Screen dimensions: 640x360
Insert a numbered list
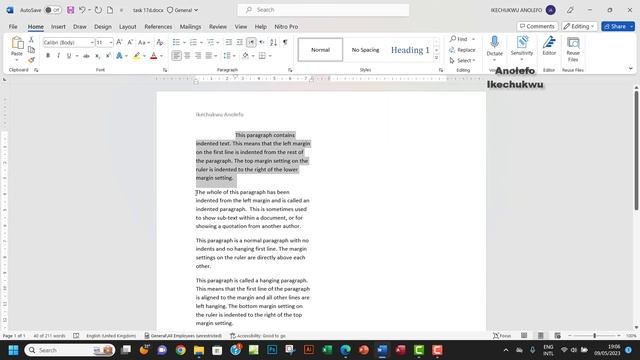[x=193, y=42]
